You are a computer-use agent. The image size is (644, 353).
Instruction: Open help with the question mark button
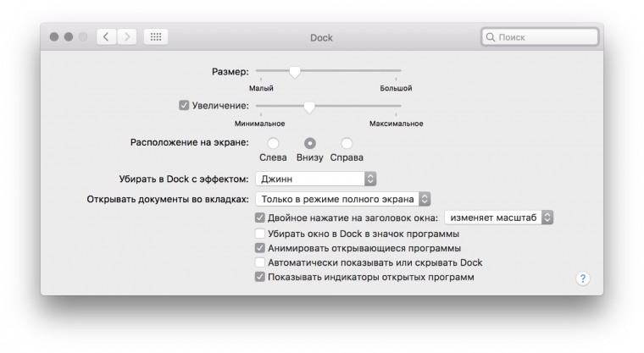pyautogui.click(x=583, y=279)
